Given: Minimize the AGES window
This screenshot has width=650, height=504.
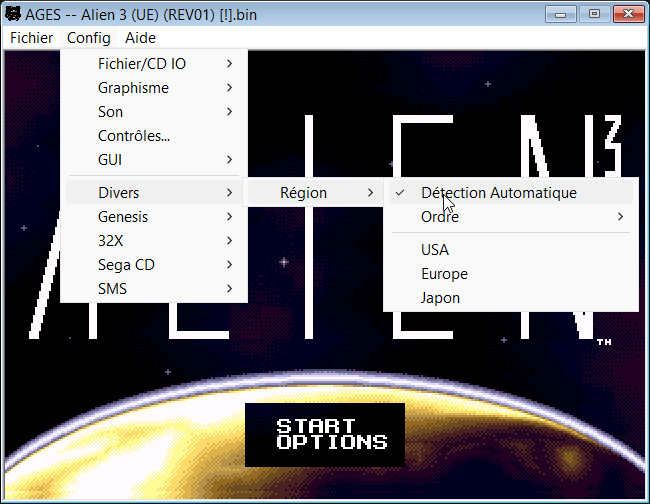Looking at the screenshot, I should pyautogui.click(x=560, y=15).
